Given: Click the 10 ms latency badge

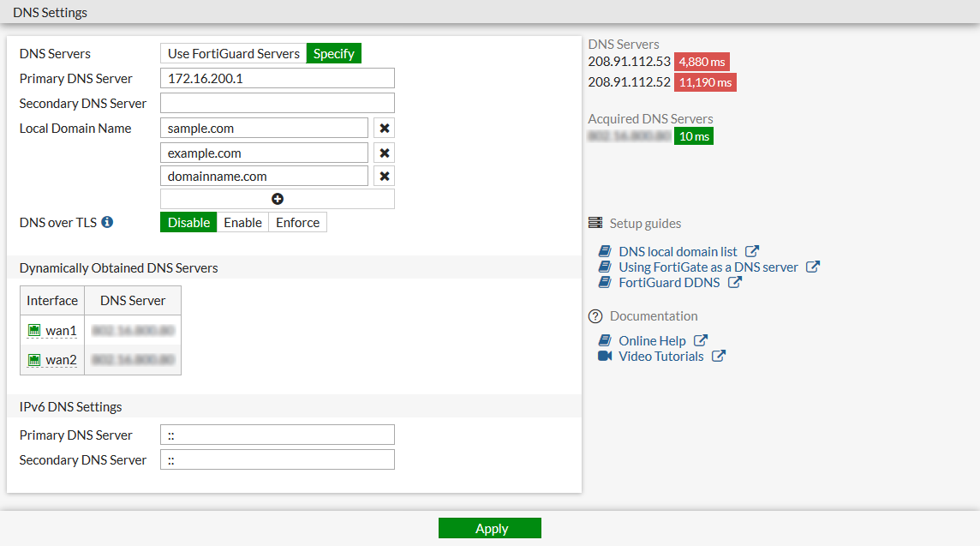Looking at the screenshot, I should point(694,136).
